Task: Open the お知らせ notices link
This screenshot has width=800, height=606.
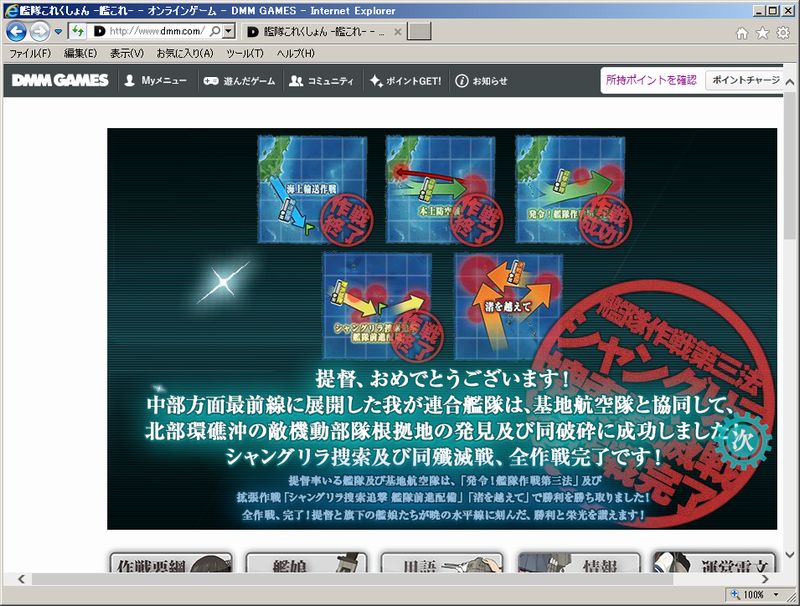Action: [481, 81]
